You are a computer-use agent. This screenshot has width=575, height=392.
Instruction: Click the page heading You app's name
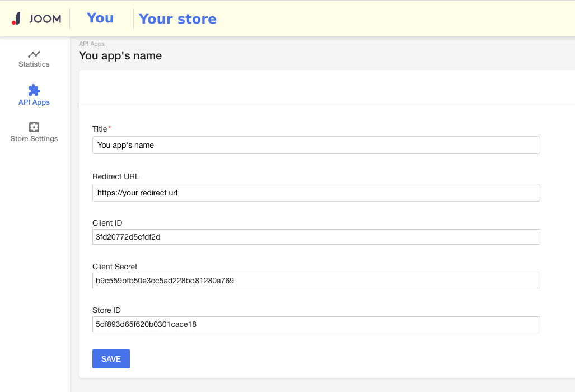click(120, 55)
